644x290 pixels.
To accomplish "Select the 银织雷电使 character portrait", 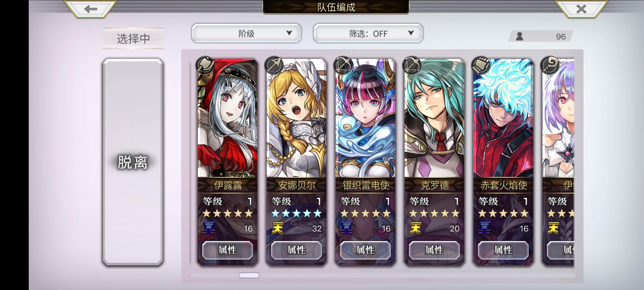I will tap(365, 118).
